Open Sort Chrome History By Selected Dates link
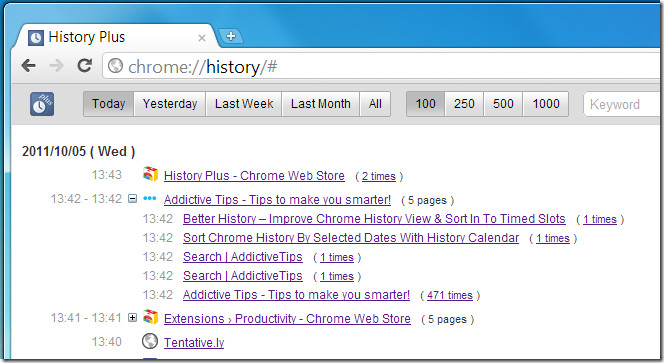This screenshot has width=664, height=363. (x=351, y=238)
